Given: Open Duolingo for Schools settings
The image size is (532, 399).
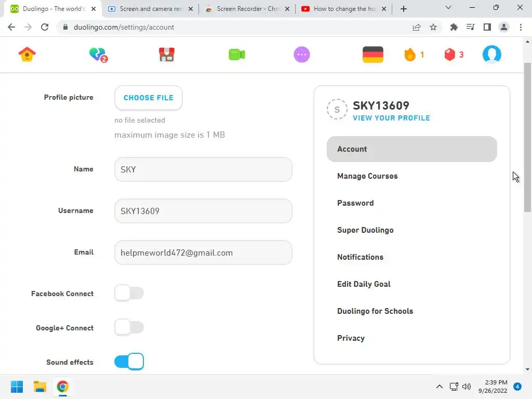Looking at the screenshot, I should pos(412,311).
